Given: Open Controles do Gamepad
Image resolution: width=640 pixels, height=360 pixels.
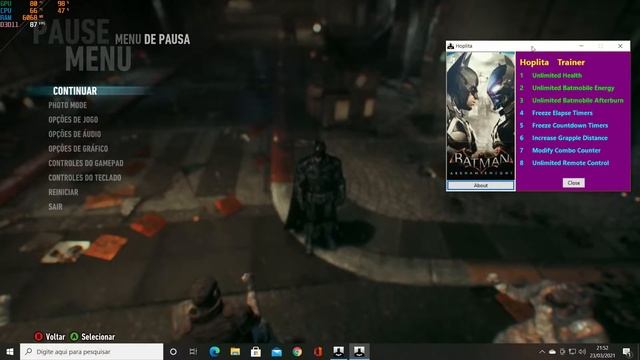Looking at the screenshot, I should pos(86,163).
